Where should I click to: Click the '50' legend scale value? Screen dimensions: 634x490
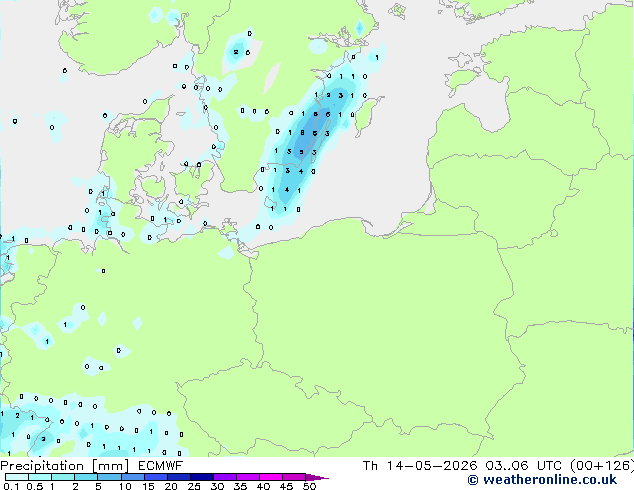(x=309, y=486)
